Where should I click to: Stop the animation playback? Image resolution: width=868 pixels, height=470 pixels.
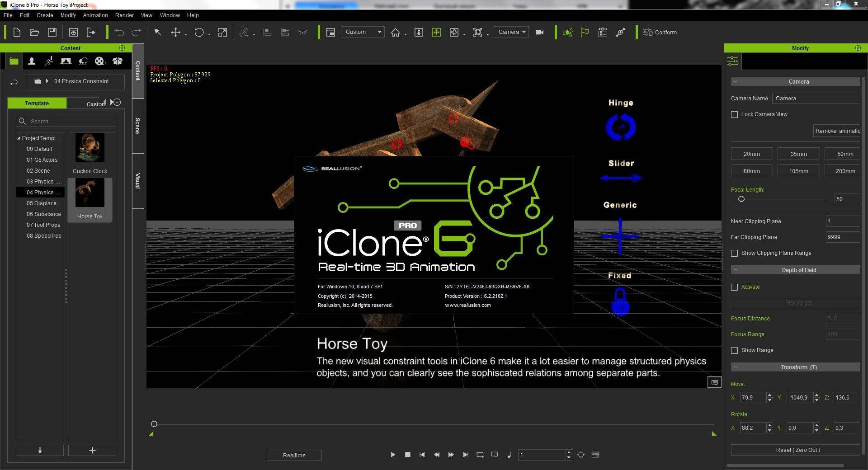click(407, 455)
